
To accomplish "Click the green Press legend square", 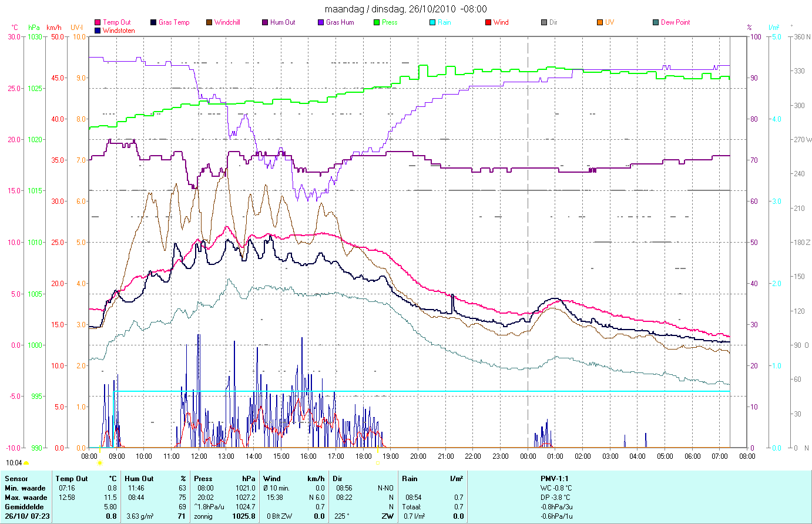I will (x=377, y=22).
